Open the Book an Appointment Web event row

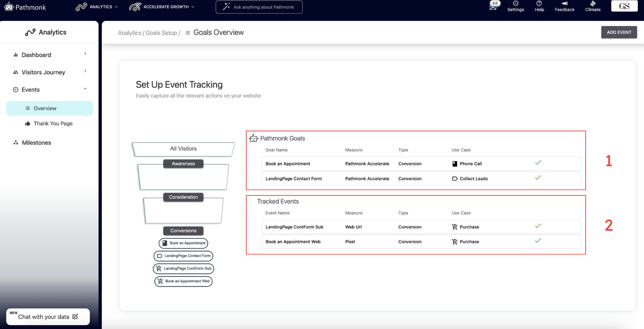[421, 242]
